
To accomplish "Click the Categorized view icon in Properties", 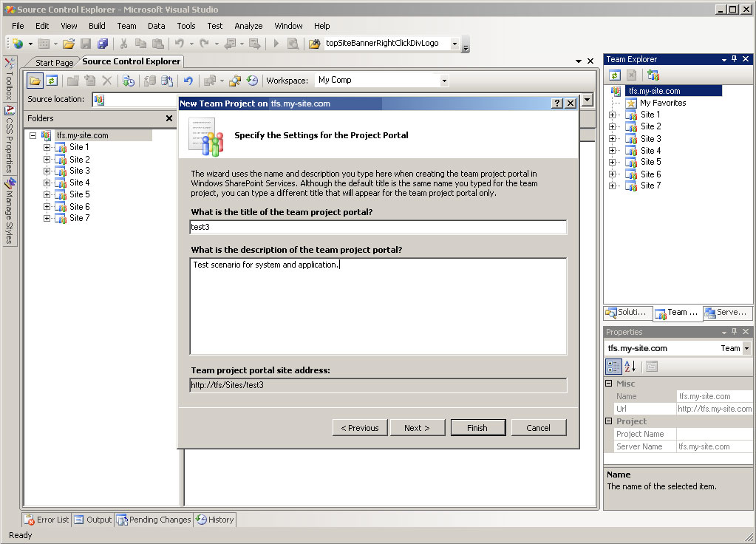I will click(x=613, y=367).
